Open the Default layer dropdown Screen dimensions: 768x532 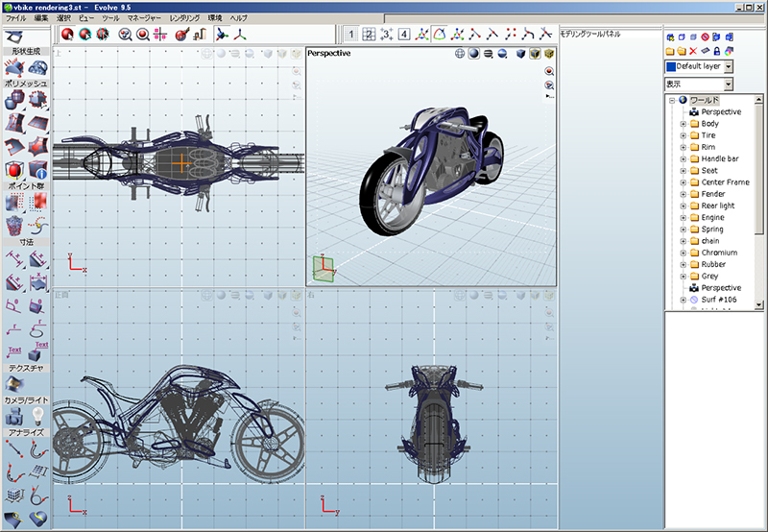click(728, 67)
